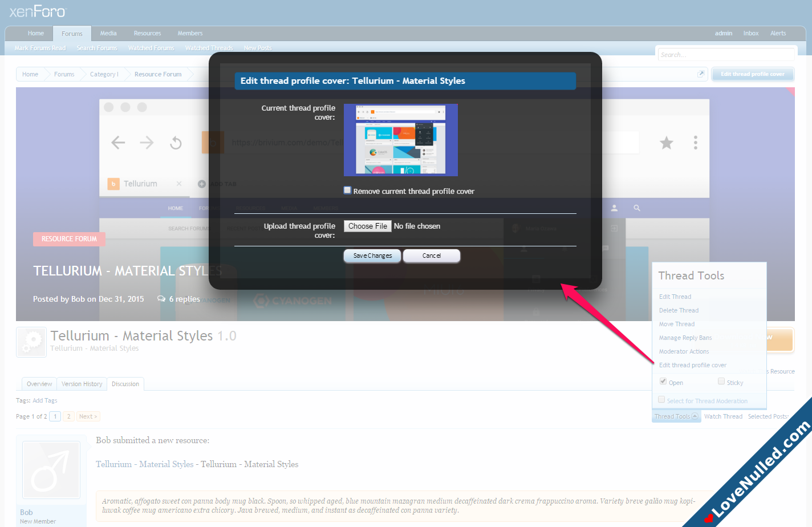The width and height of the screenshot is (812, 527).
Task: Click the resource gear icon beside Tellurium title
Action: 31,342
